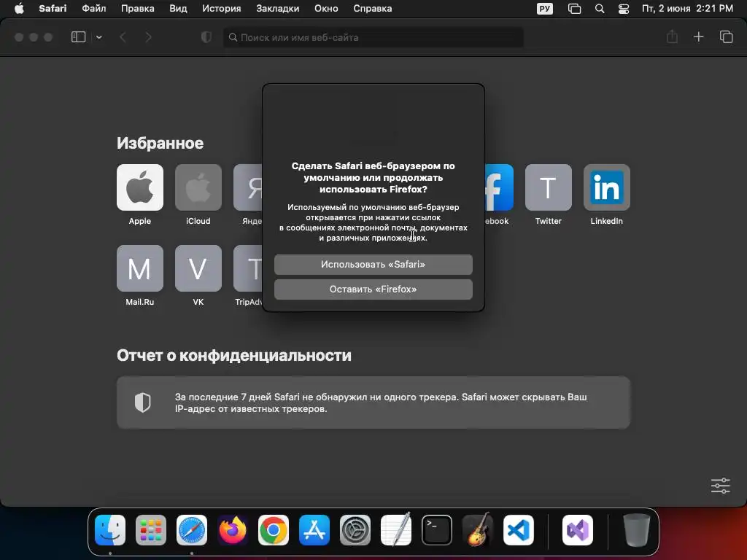
Task: Open the Safari menu
Action: pos(53,9)
